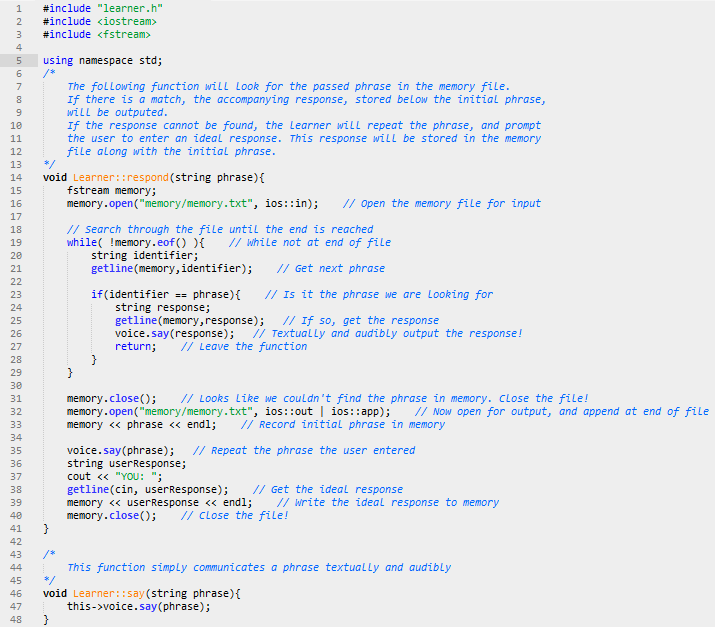Click the "// Leave the function" comment
715x627 pixels.
pyautogui.click(x=244, y=346)
